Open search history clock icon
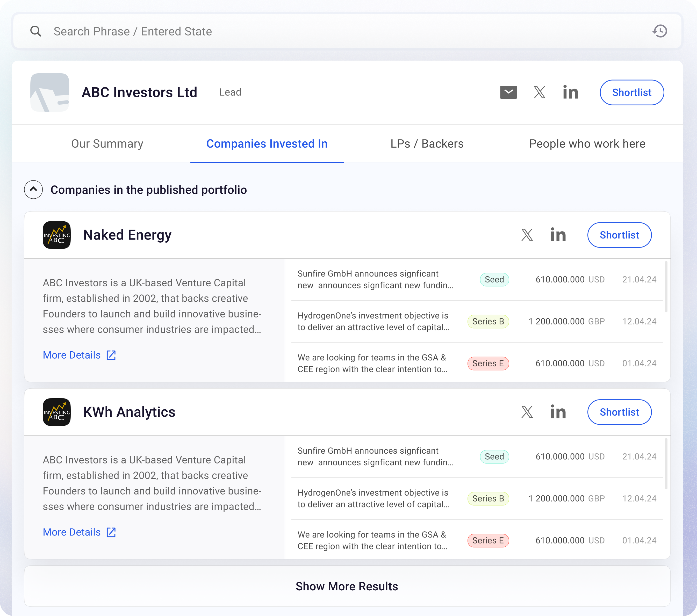697x616 pixels. tap(660, 31)
